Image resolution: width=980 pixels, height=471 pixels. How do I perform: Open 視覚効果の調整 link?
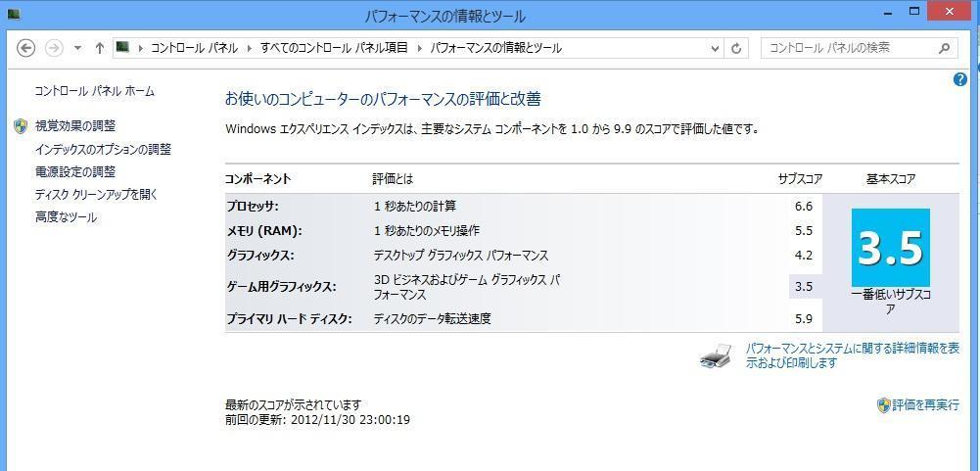tap(75, 126)
